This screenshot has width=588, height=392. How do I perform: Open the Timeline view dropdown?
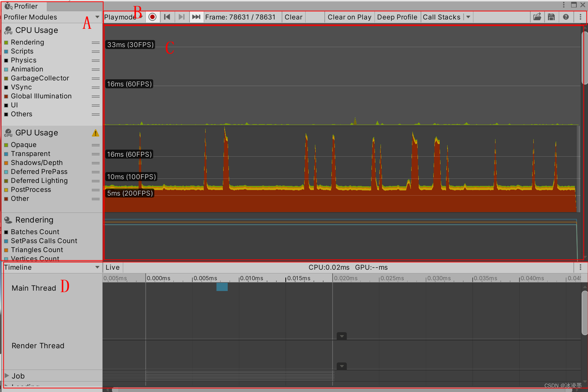(52, 267)
